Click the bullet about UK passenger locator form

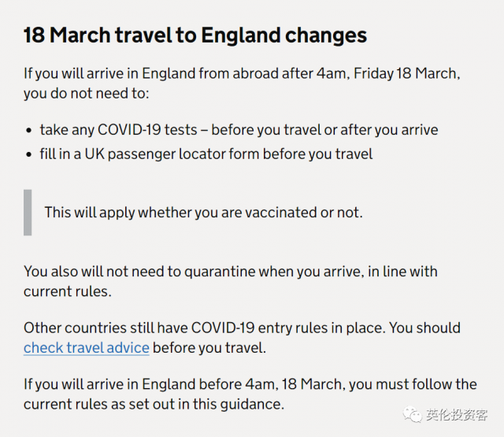point(206,154)
